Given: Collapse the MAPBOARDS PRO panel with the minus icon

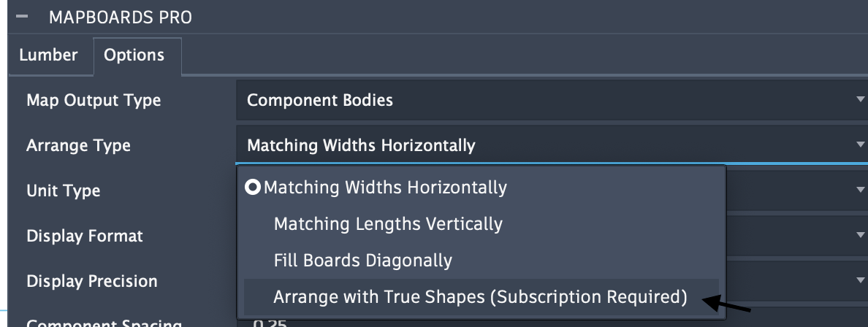Looking at the screenshot, I should point(22,18).
